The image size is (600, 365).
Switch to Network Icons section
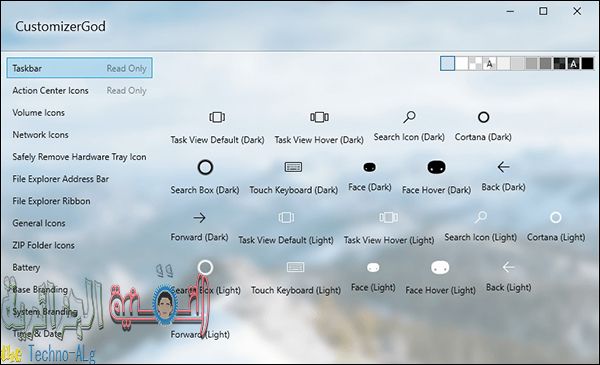point(40,135)
